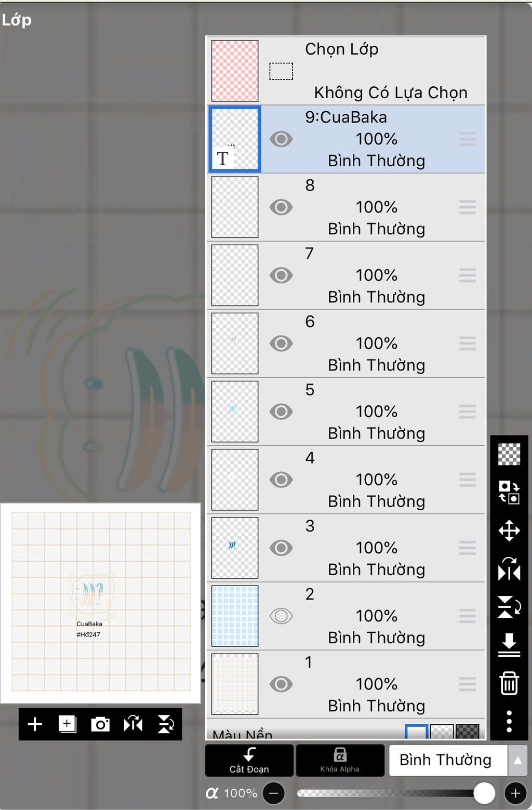Open the three-dot more options menu

pyautogui.click(x=509, y=721)
